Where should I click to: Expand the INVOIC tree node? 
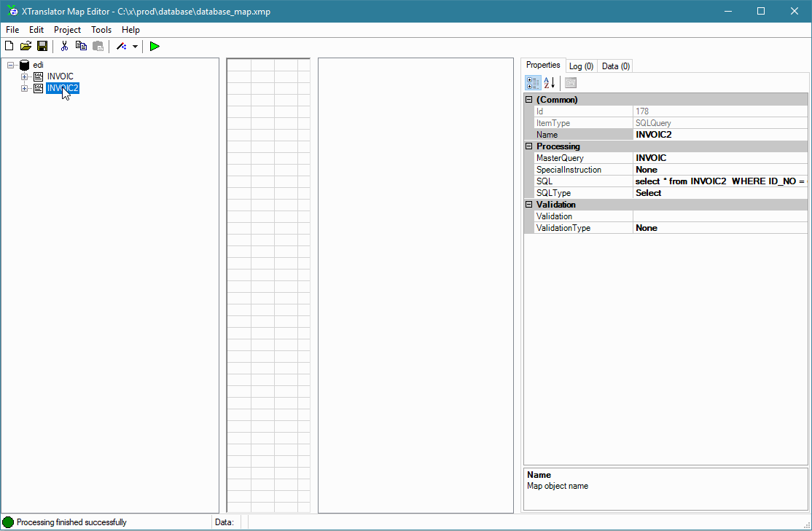(x=24, y=76)
